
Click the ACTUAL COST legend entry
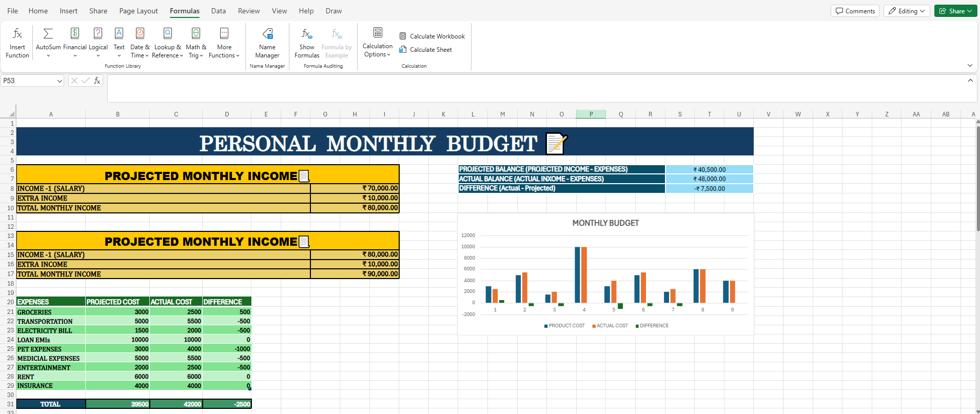610,326
